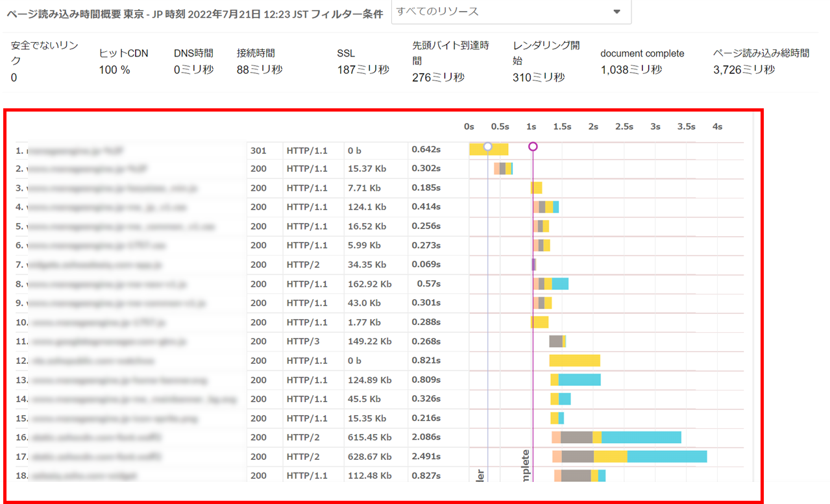
Task: Click the 先頭バイト到達時間 276ミリ秒 value
Action: (x=438, y=77)
